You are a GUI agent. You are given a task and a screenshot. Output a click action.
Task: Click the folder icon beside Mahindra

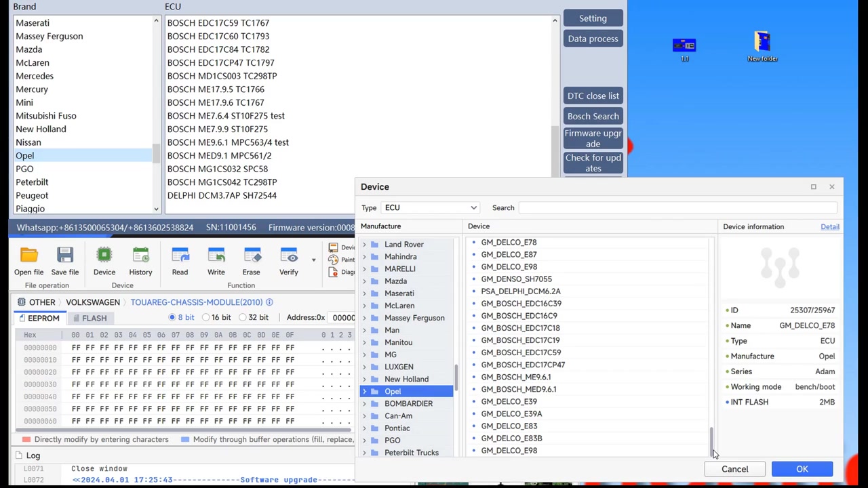(x=374, y=257)
